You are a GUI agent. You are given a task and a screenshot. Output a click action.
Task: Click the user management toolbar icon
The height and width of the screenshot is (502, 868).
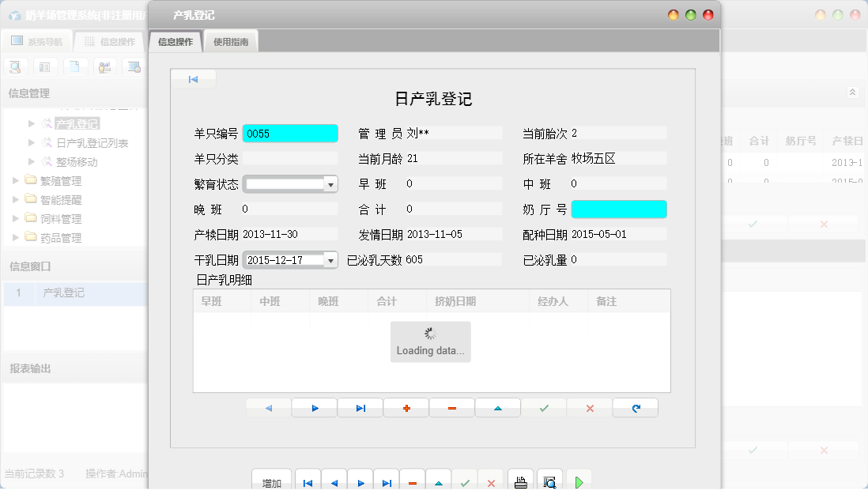pyautogui.click(x=104, y=66)
